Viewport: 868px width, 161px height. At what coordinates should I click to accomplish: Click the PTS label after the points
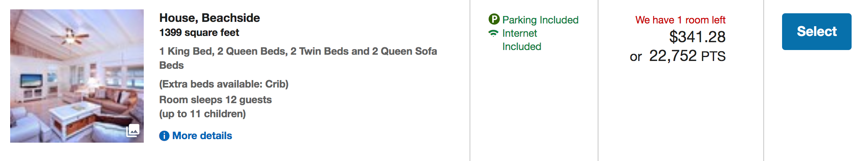[713, 57]
